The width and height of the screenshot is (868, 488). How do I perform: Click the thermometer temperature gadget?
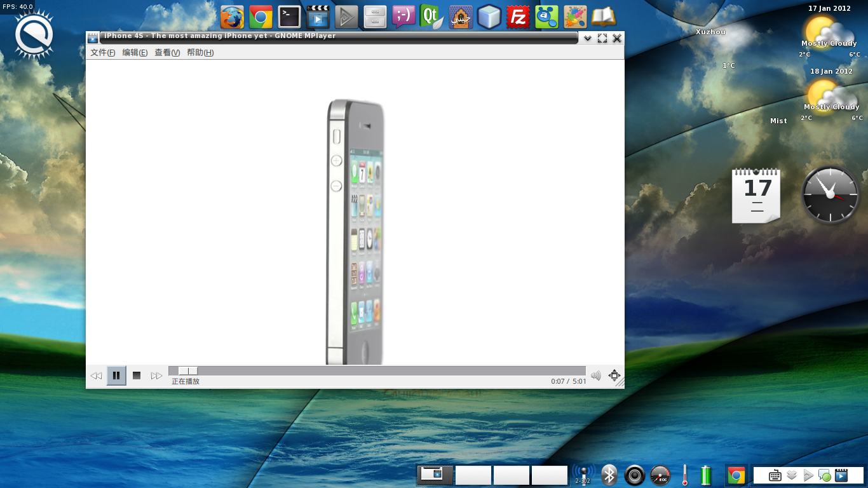tap(685, 475)
